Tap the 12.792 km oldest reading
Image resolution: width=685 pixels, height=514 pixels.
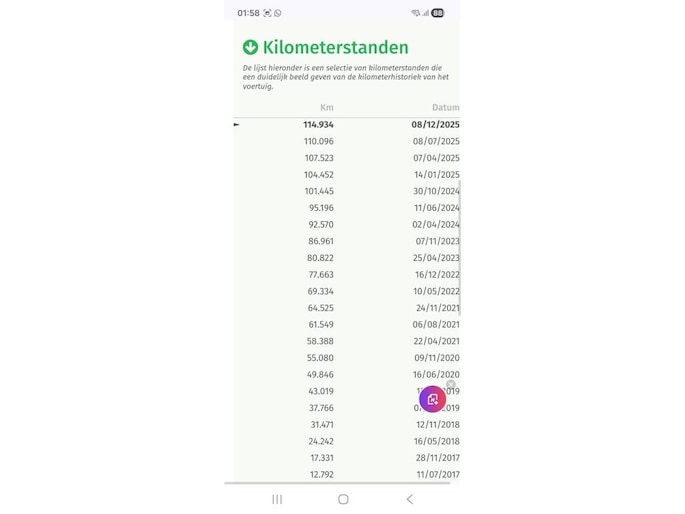[x=321, y=474]
